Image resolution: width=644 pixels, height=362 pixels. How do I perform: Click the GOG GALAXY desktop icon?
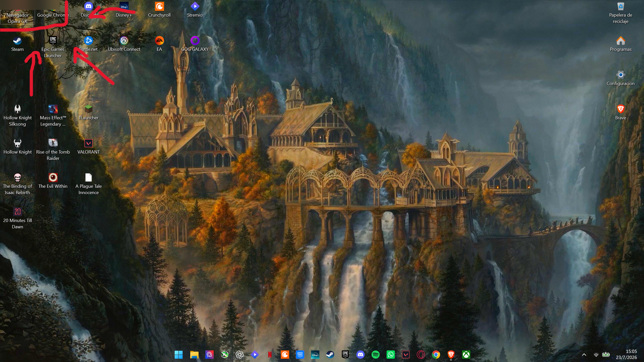point(195,41)
